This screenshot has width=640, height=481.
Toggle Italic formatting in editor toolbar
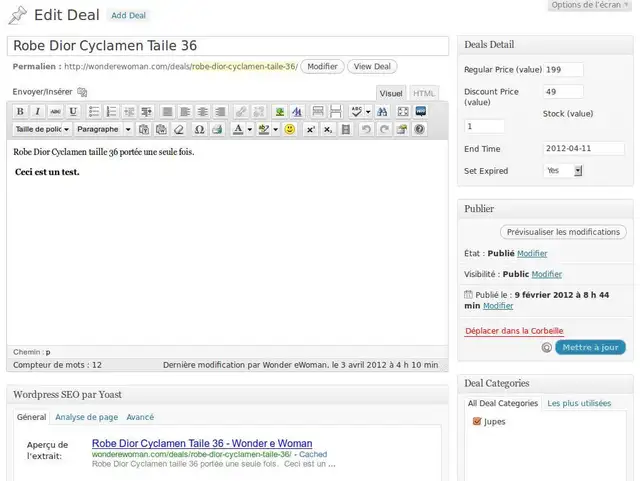[38, 111]
